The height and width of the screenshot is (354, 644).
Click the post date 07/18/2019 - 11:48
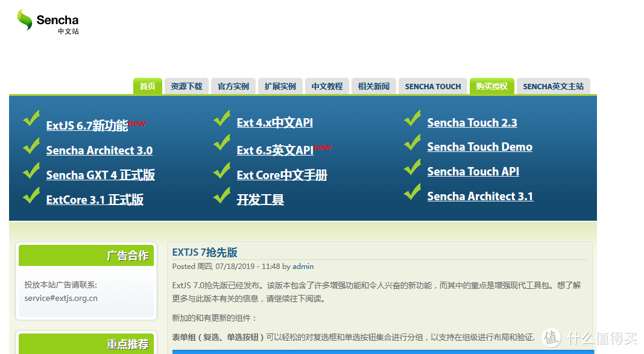pyautogui.click(x=248, y=266)
